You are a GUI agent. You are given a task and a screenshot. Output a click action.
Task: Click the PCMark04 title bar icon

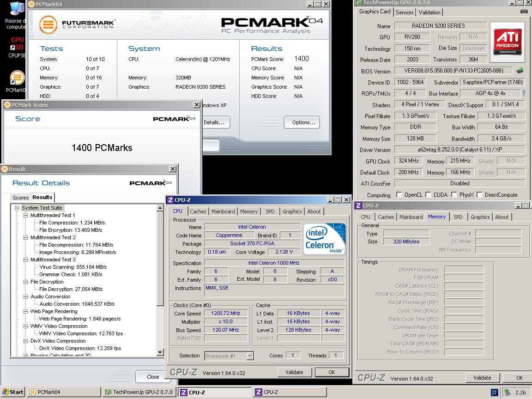(31, 4)
